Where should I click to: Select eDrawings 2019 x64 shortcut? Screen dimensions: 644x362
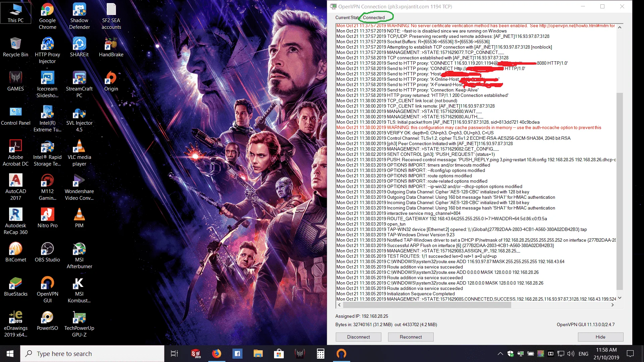coord(15,324)
